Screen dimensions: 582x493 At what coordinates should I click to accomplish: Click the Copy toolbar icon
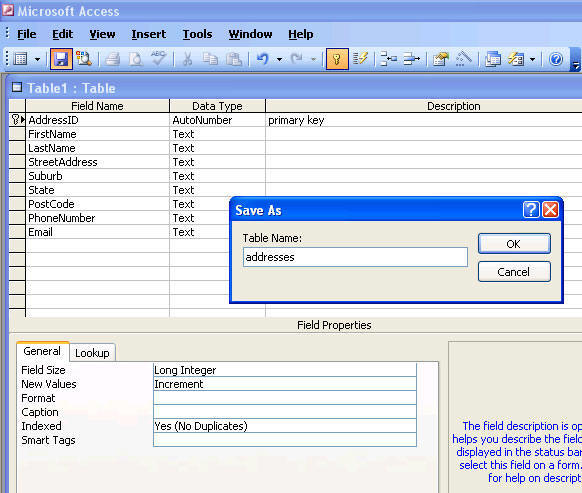click(x=210, y=59)
